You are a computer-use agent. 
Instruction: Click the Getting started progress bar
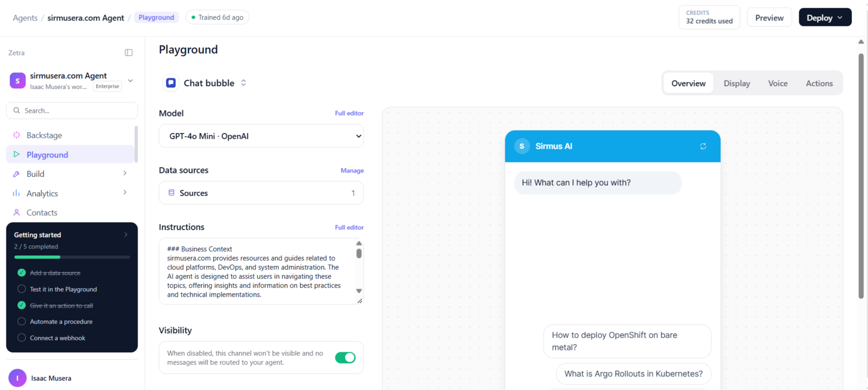pyautogui.click(x=72, y=257)
